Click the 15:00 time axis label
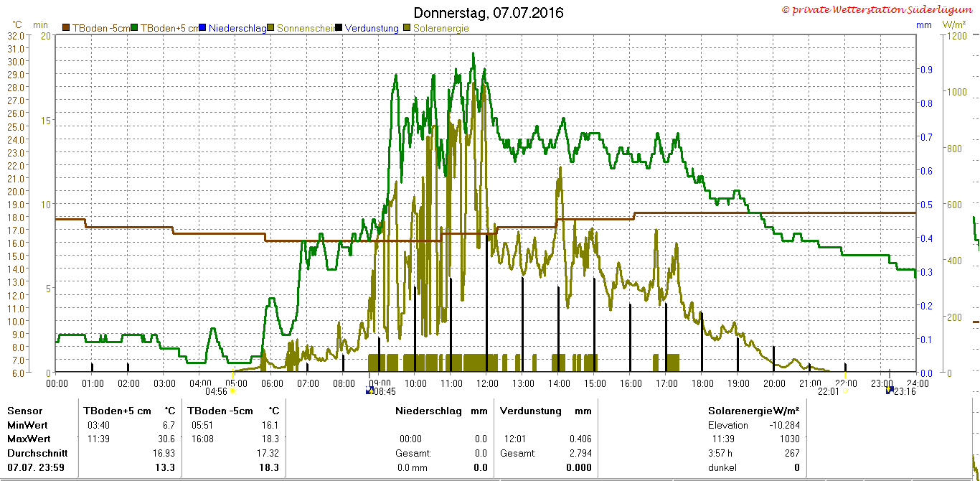 [x=594, y=383]
